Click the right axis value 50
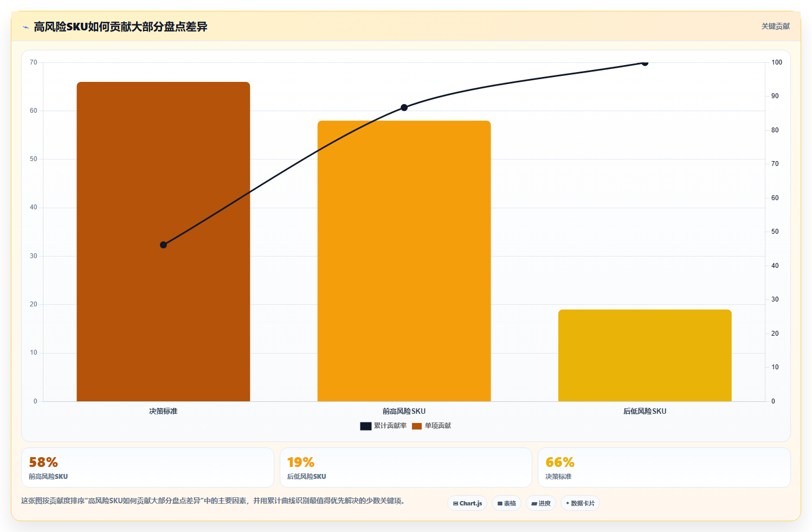 (775, 232)
